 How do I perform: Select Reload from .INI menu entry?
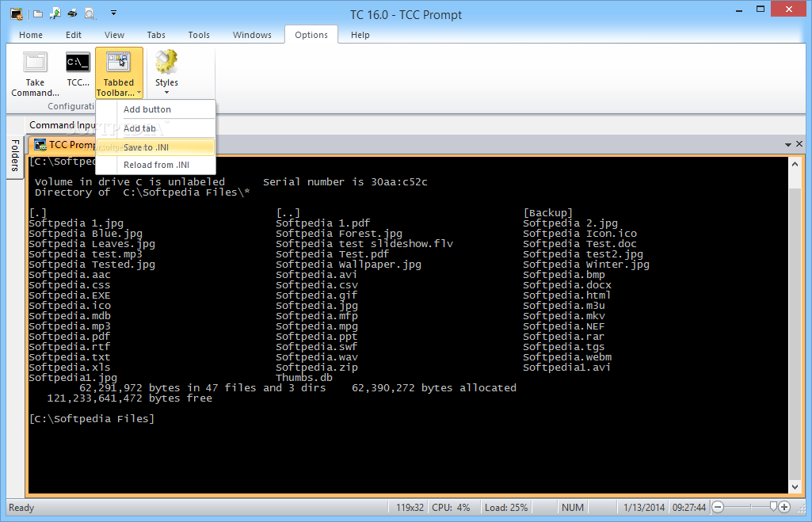coord(155,165)
